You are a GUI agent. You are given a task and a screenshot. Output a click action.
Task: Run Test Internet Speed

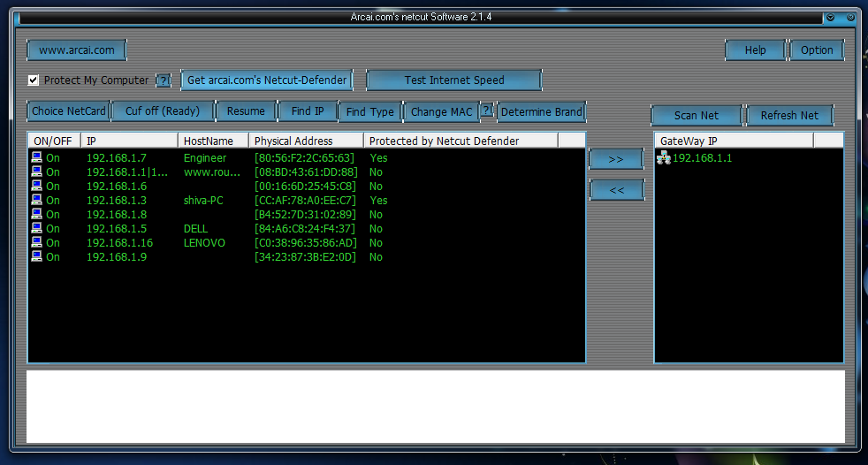(454, 80)
